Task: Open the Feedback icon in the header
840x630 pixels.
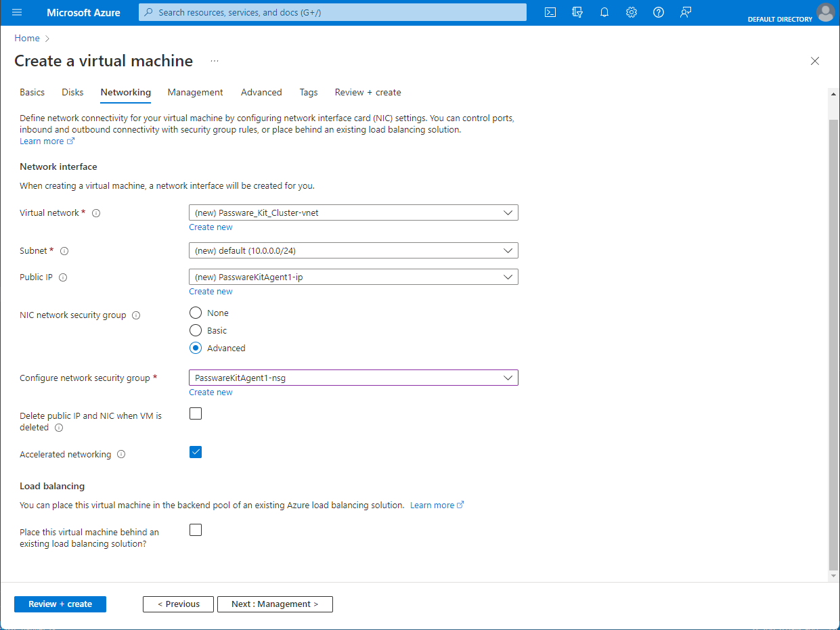Action: coord(686,12)
